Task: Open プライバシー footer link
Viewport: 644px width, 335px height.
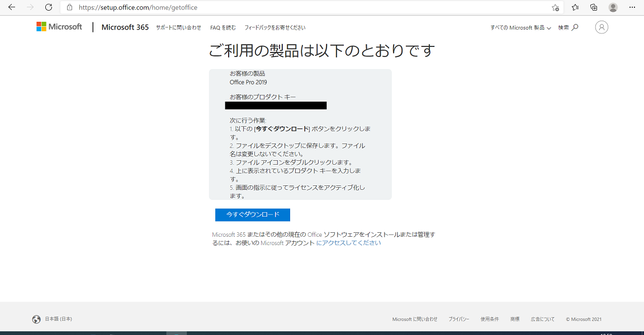Action: (x=459, y=319)
